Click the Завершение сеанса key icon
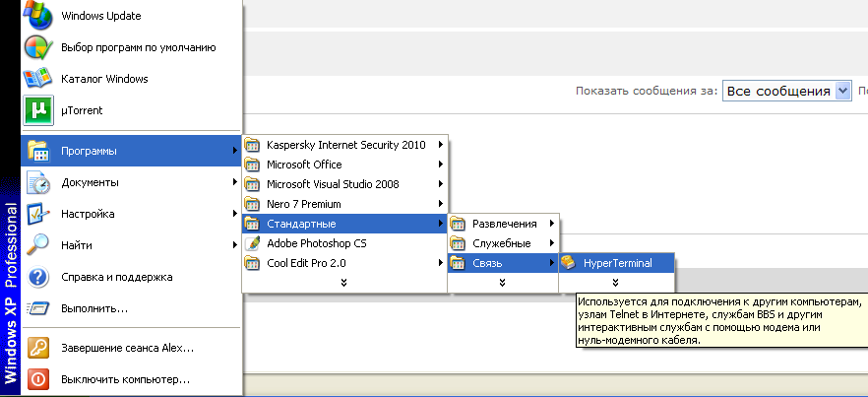Image resolution: width=868 pixels, height=397 pixels. point(37,347)
